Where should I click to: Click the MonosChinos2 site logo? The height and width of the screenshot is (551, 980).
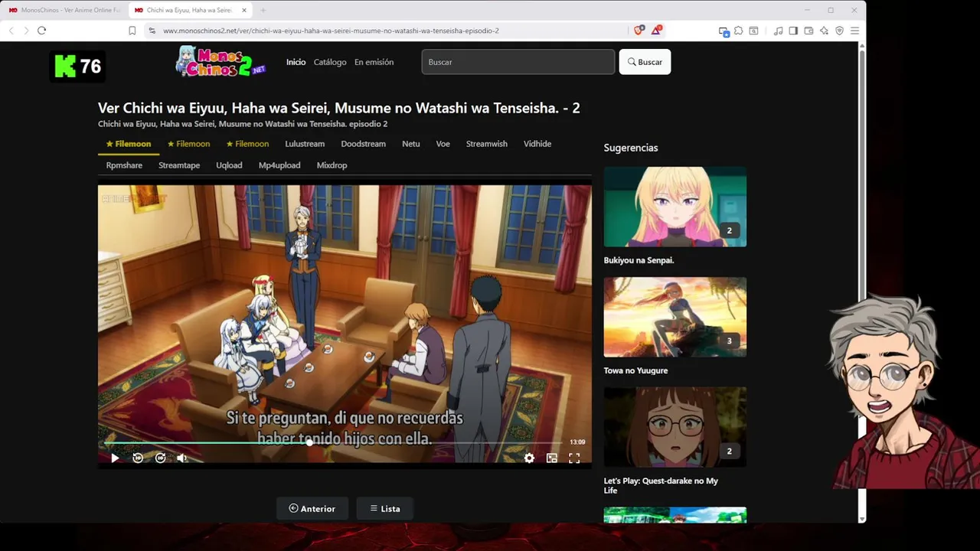[220, 61]
